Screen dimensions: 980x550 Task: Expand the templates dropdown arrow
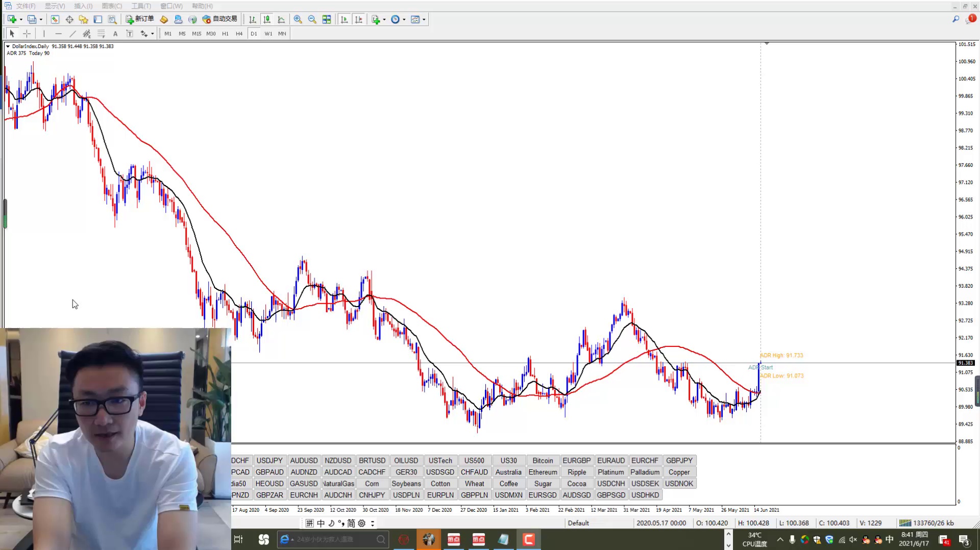(424, 19)
